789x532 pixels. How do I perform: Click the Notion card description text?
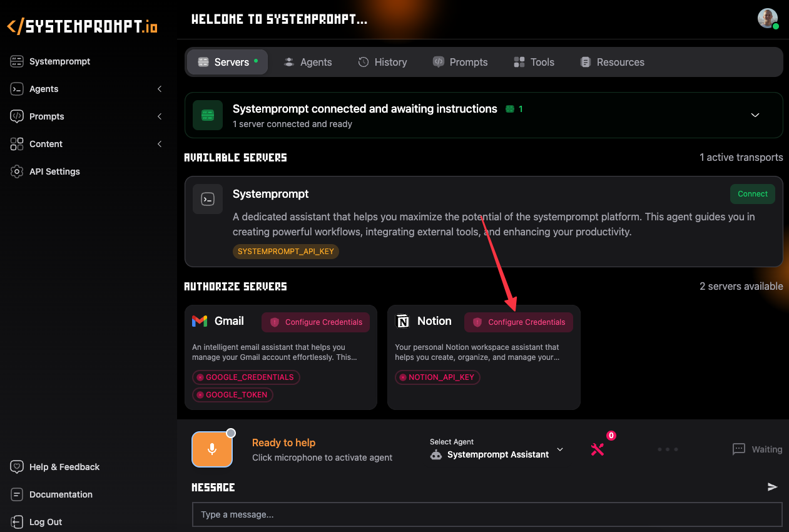click(477, 352)
